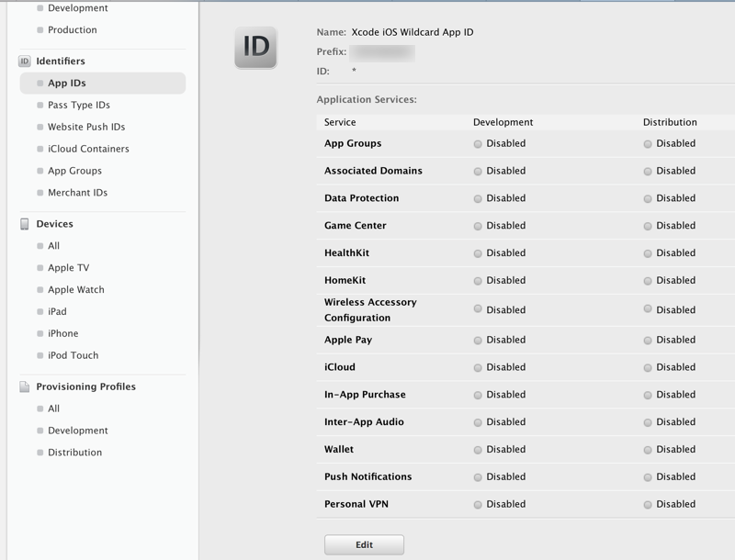The height and width of the screenshot is (560, 735).
Task: Click the iCloud Distribution status indicator
Action: (648, 367)
